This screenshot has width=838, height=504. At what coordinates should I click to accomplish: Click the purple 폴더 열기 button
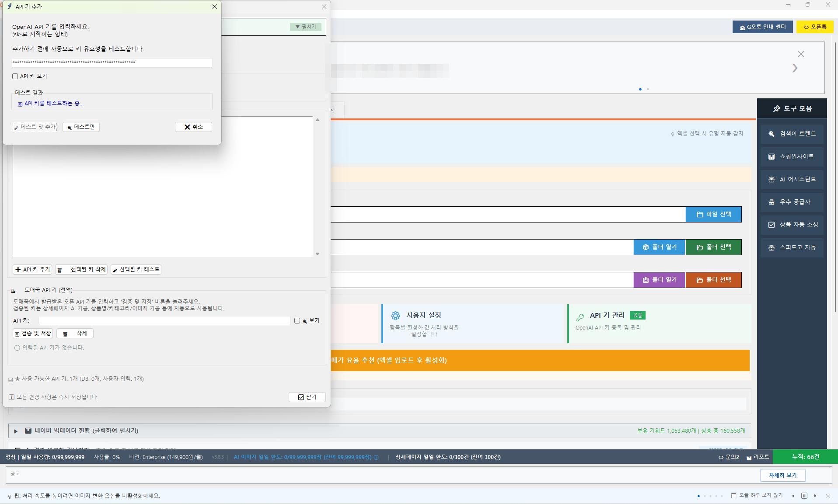tap(660, 280)
